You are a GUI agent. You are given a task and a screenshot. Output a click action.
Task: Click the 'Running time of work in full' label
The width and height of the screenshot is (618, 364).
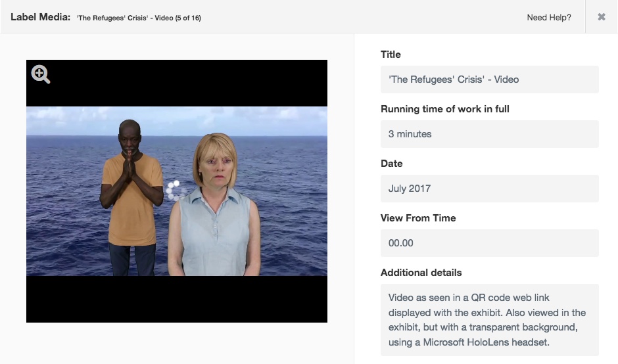(445, 109)
